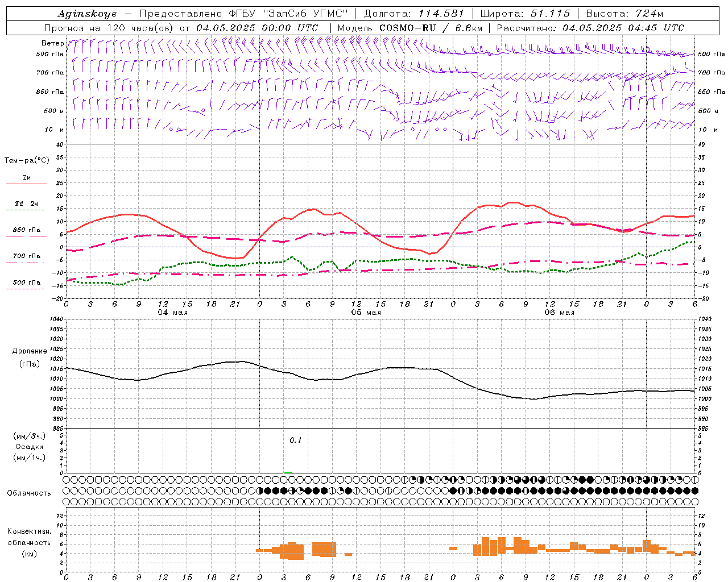
Task: Click the precipitation amount "0.1"
Action: [x=296, y=440]
